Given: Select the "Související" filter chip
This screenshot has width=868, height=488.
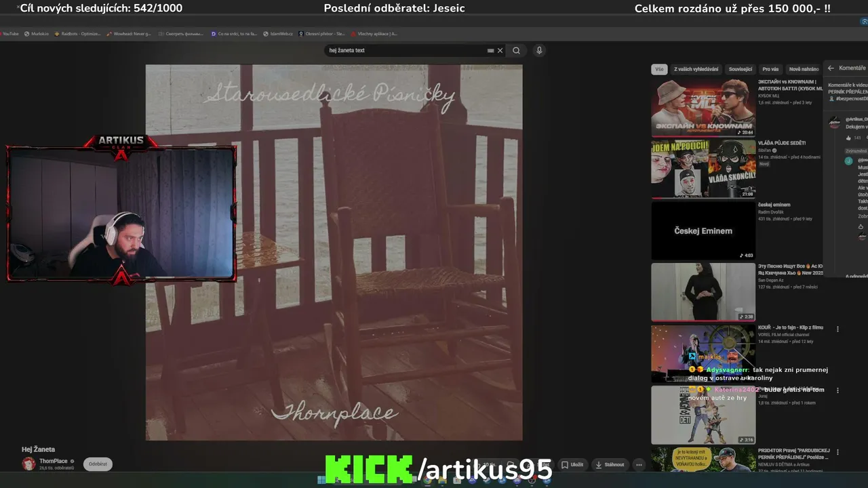Looking at the screenshot, I should (x=741, y=69).
